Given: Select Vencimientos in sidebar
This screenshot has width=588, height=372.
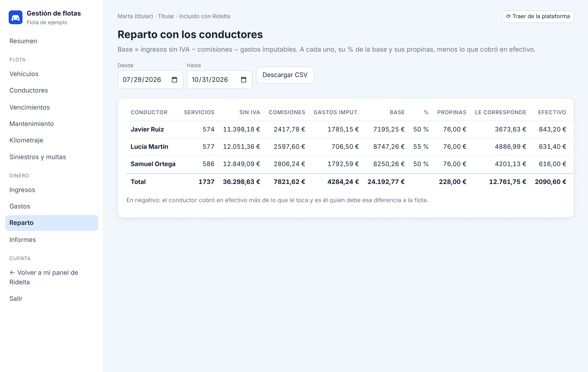Looking at the screenshot, I should click(x=29, y=107).
